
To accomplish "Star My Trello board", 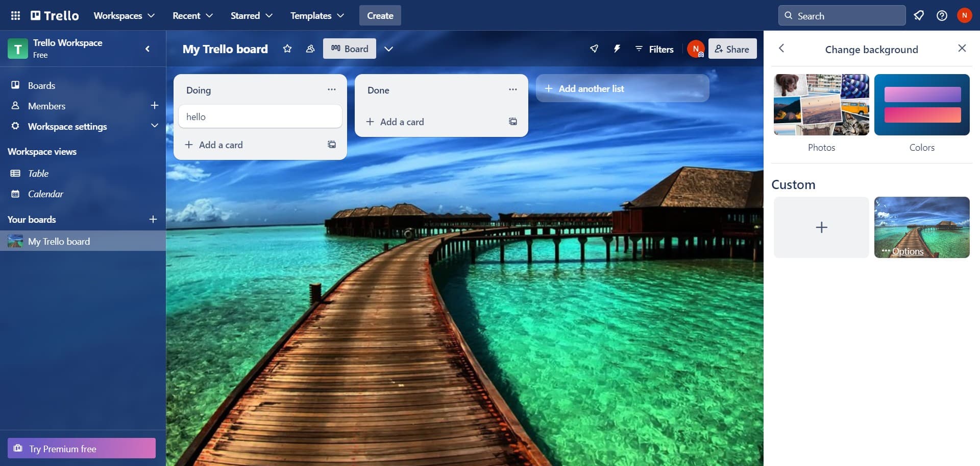I will (287, 49).
